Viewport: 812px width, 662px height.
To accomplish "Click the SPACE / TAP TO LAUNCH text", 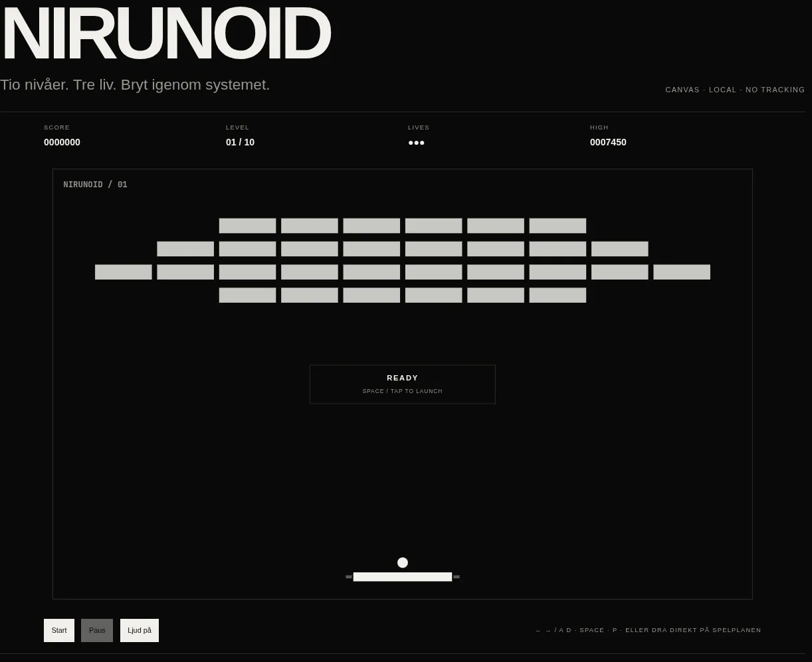I will pos(403,391).
